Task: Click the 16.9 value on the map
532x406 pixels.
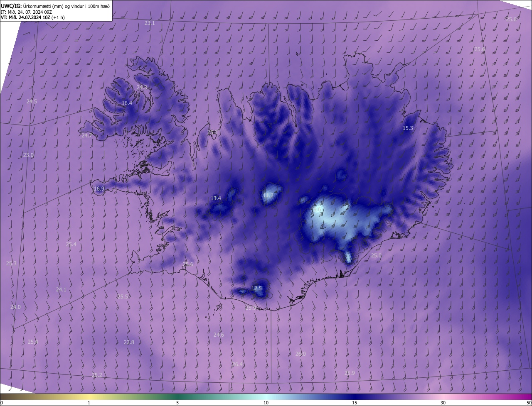Action: tap(99, 189)
